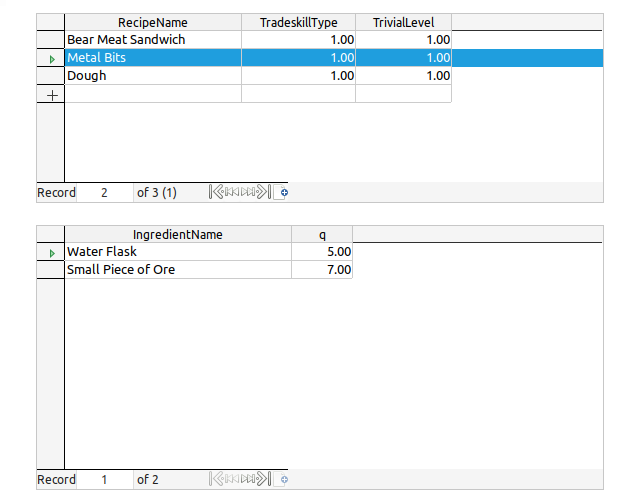Select the q column header
The height and width of the screenshot is (503, 623).
322,234
